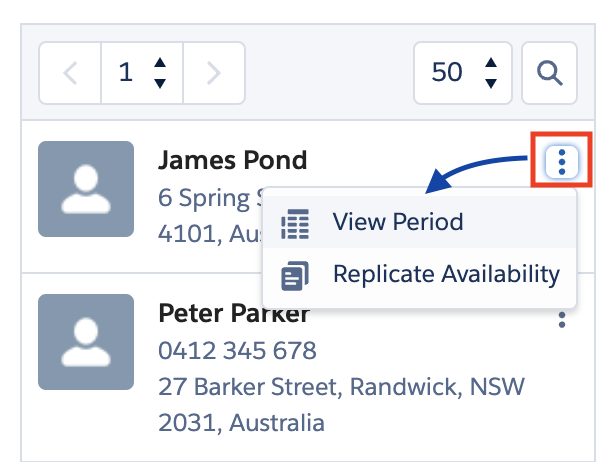
Task: Click the up/down arrows beside page 1
Action: (x=160, y=73)
